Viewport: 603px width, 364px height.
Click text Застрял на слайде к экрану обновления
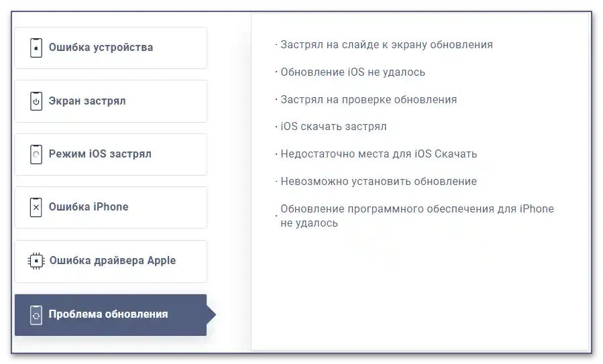(x=386, y=45)
